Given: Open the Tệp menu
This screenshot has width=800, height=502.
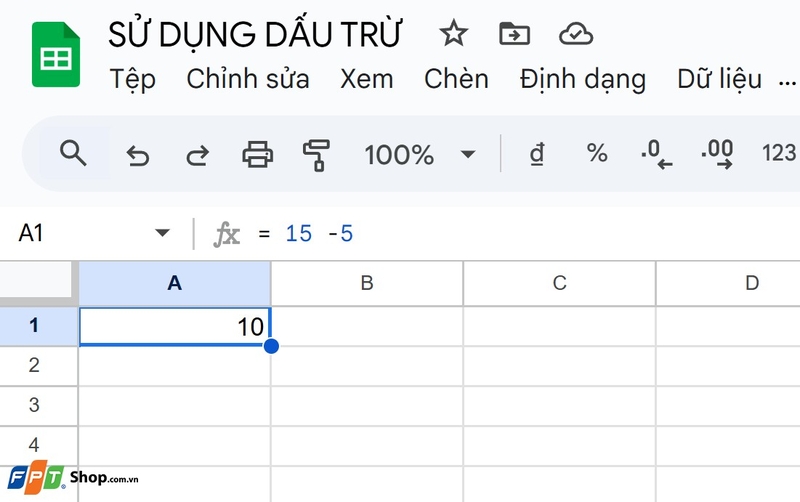Looking at the screenshot, I should pos(133,80).
